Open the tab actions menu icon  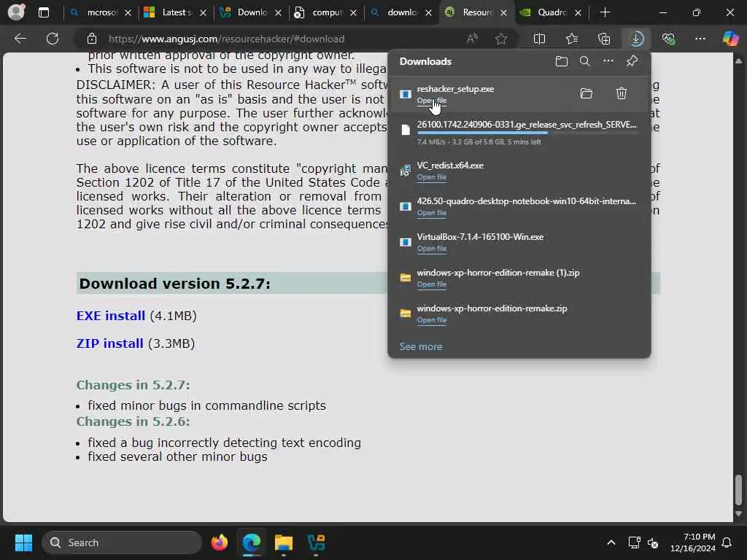(43, 13)
